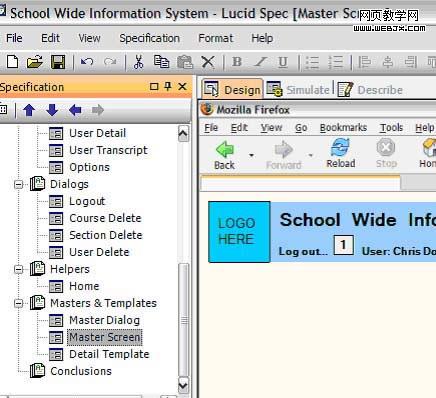Move item left with blue left arrow

point(75,110)
